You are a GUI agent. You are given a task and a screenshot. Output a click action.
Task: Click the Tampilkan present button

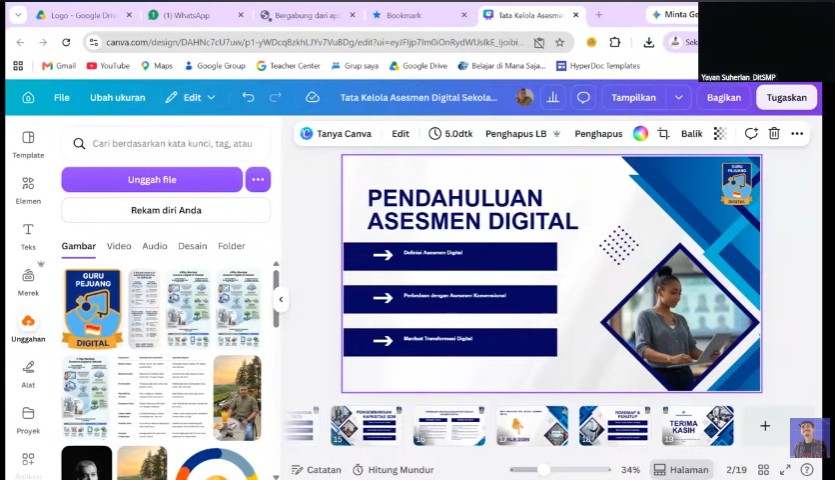(x=634, y=97)
